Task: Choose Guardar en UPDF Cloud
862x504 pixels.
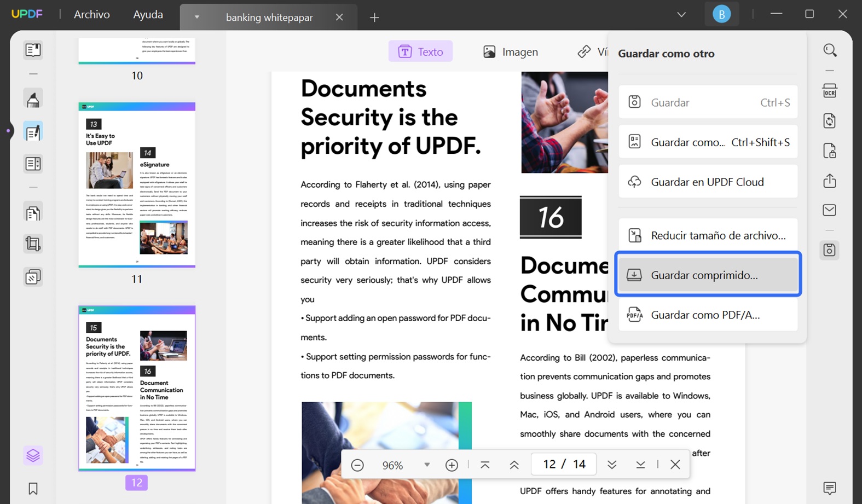Action: tap(708, 182)
